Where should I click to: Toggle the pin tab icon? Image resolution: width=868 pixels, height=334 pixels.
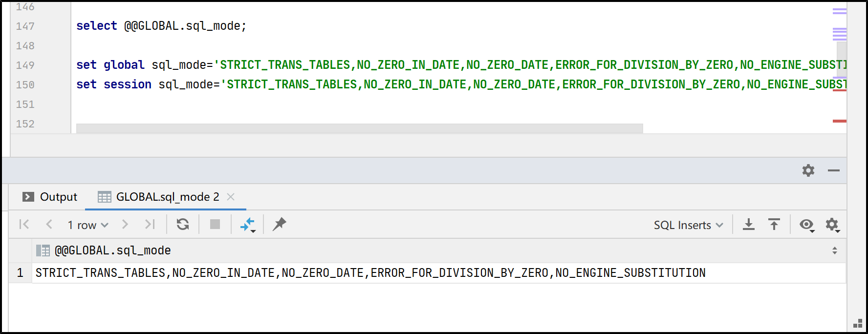(x=280, y=224)
